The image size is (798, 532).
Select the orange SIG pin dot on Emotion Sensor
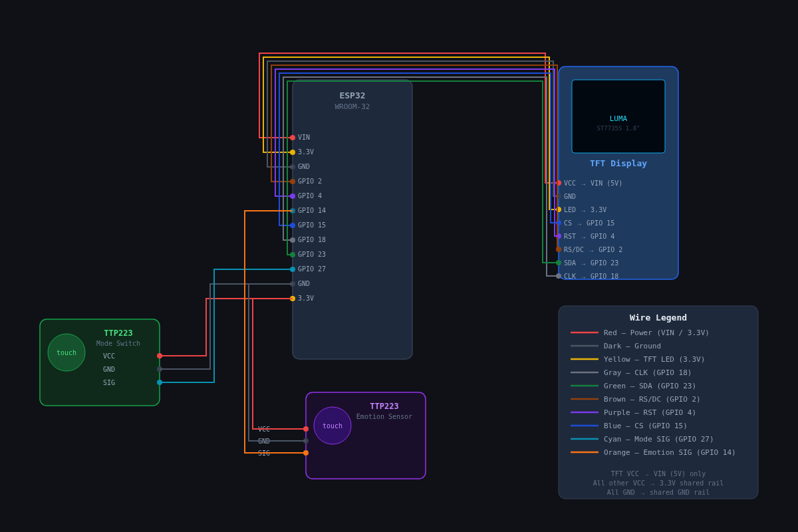click(306, 453)
